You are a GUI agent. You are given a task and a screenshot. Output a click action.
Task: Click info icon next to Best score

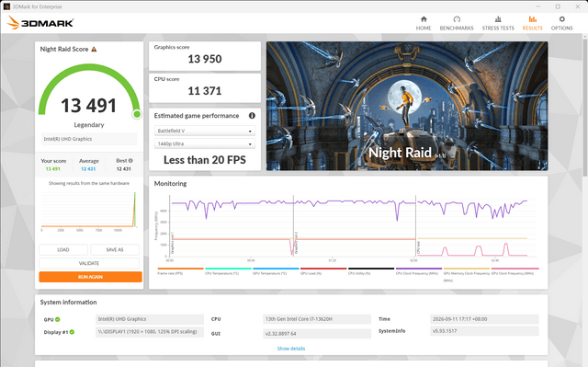pos(130,161)
